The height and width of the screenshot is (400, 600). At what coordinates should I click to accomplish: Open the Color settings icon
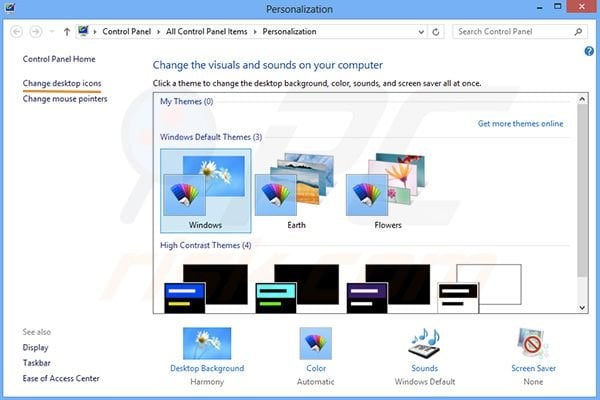click(x=316, y=343)
